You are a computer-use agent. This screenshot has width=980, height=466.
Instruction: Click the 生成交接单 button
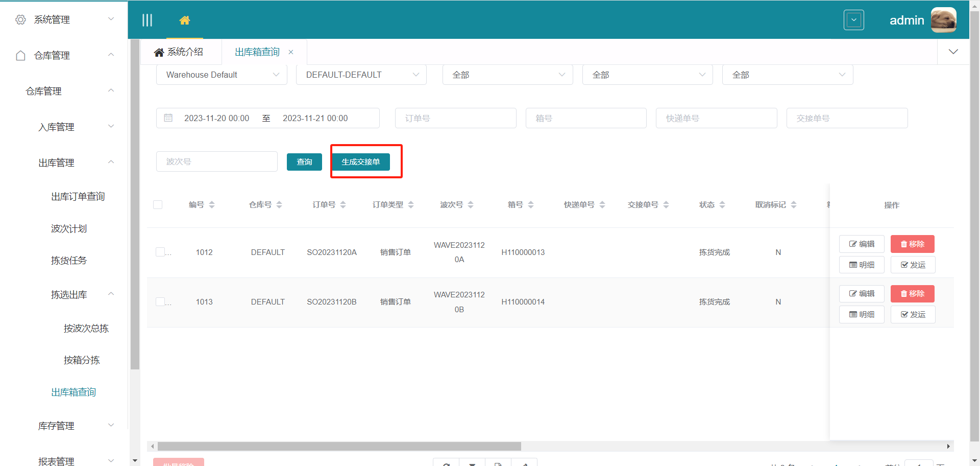[361, 162]
